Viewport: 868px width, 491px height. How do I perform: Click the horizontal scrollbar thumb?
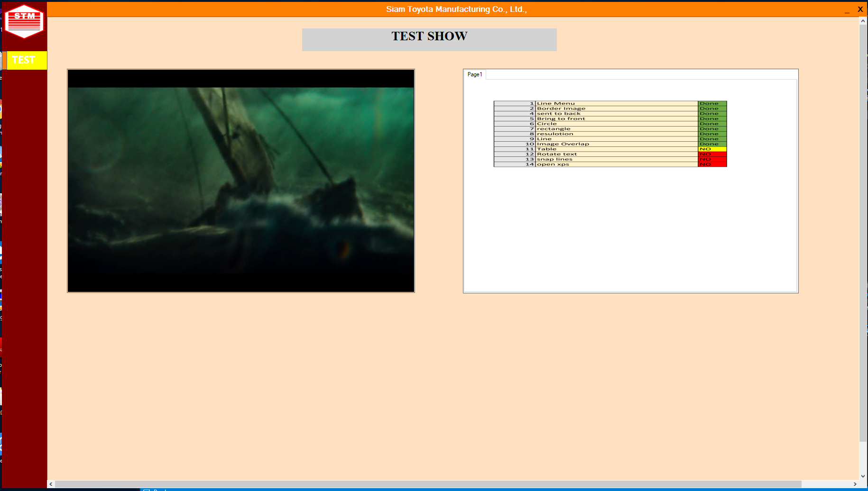click(427, 484)
